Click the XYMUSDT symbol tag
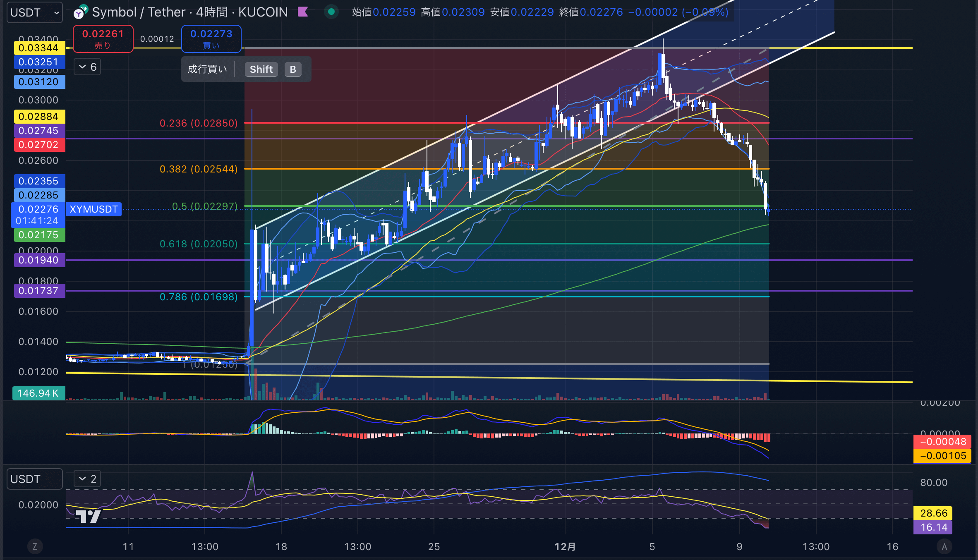The height and width of the screenshot is (560, 978). pos(94,209)
